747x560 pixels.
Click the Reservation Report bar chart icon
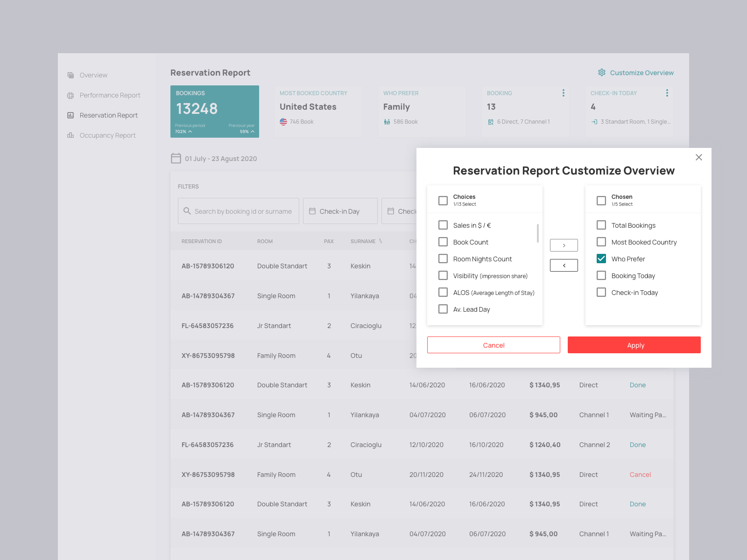coord(70,115)
